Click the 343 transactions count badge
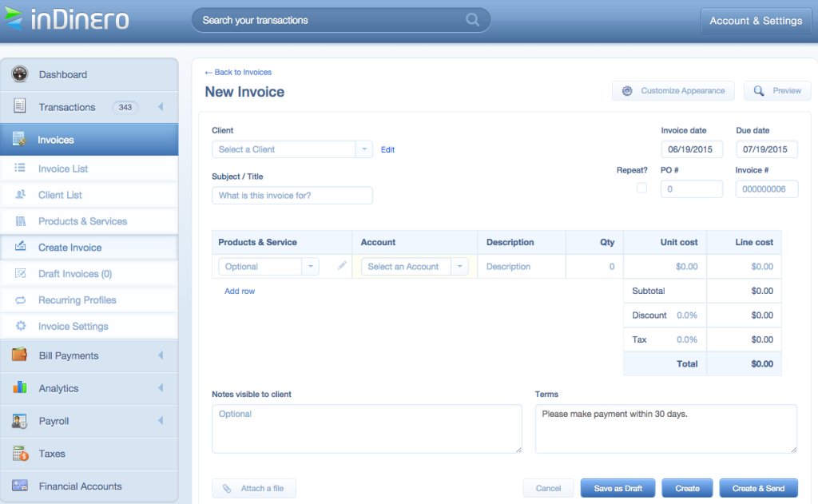 pyautogui.click(x=125, y=107)
